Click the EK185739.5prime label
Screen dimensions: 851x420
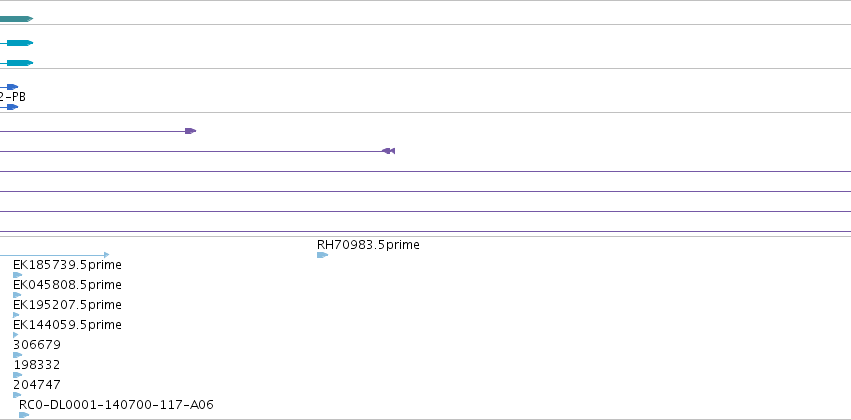click(67, 265)
